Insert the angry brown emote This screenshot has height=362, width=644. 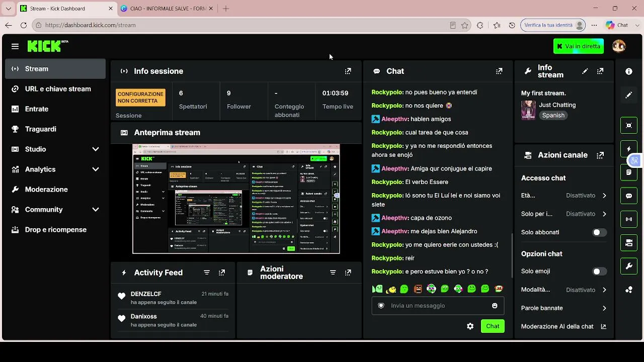[418, 289]
